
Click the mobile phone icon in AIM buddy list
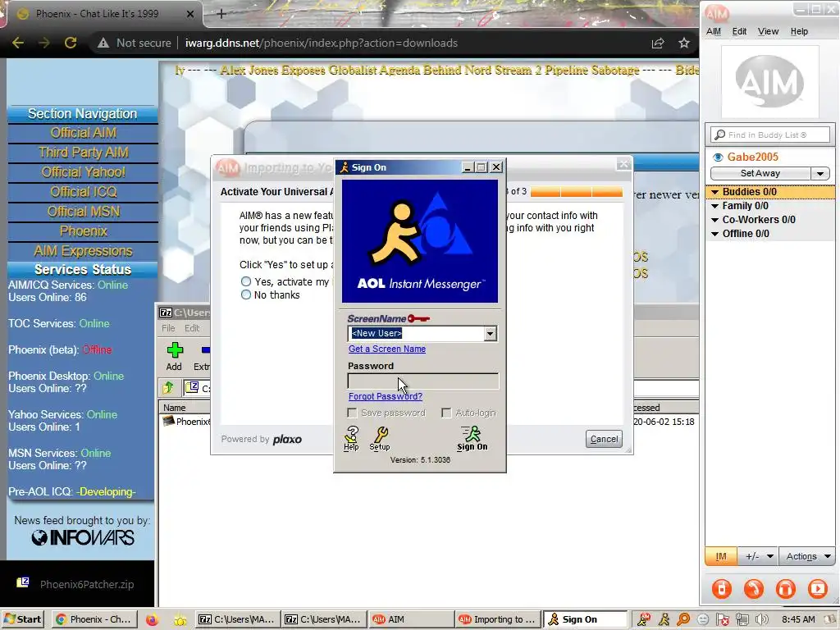point(721,588)
